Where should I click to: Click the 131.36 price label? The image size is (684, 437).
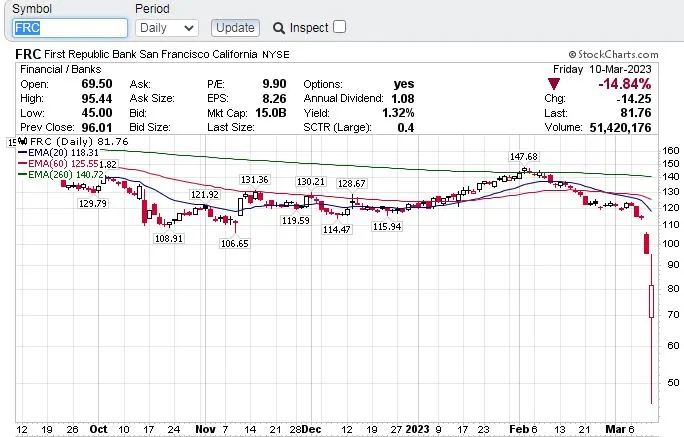click(254, 180)
